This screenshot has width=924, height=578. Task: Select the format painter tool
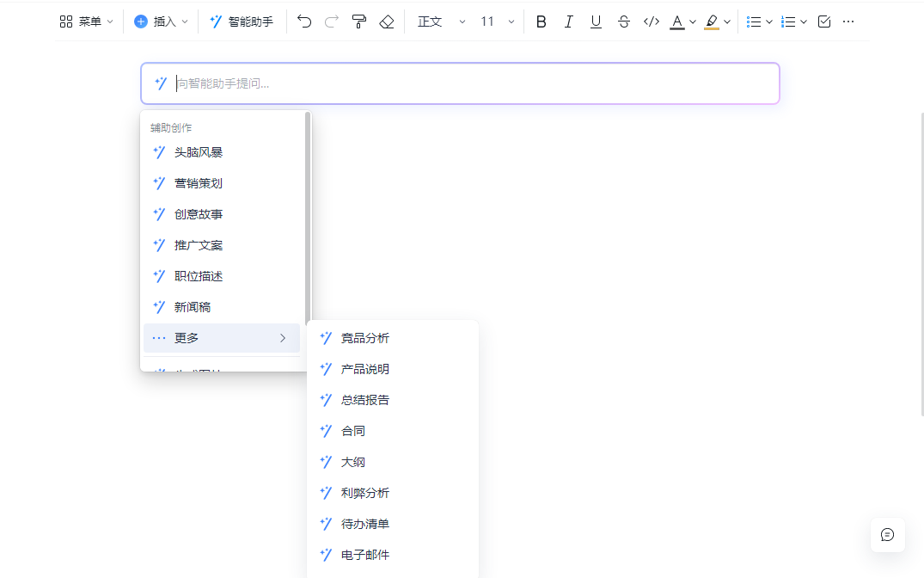click(359, 22)
